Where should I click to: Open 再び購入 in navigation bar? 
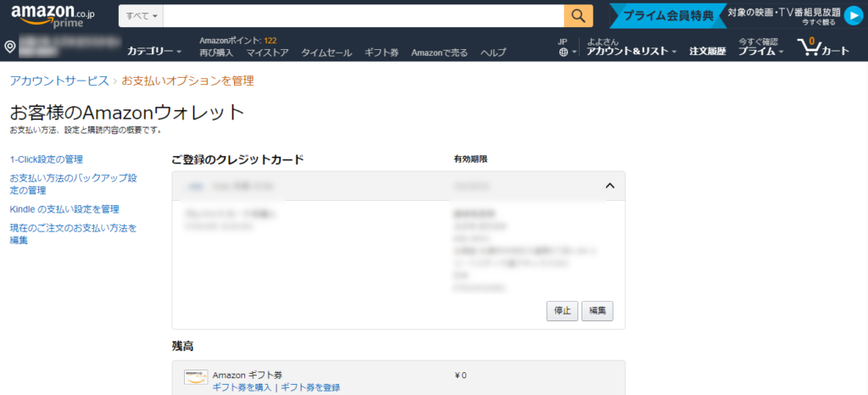(x=216, y=53)
